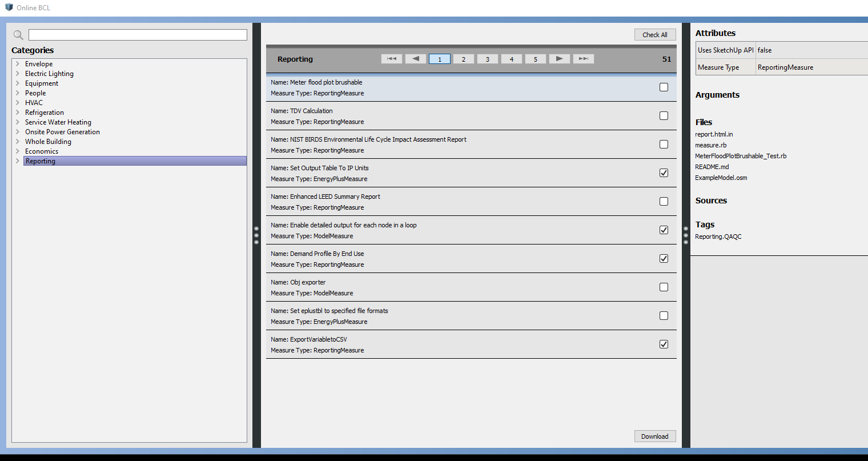Click the Online BCL window icon
This screenshot has height=461, width=868.
[x=9, y=7]
